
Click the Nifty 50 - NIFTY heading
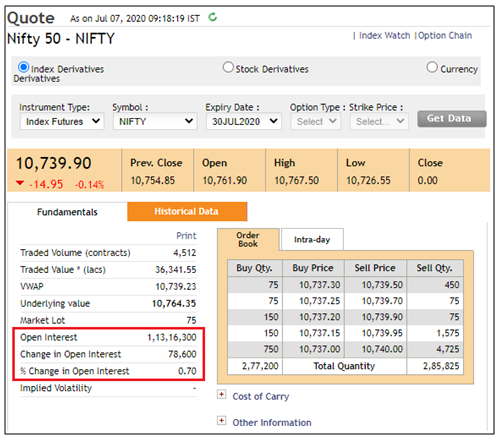(61, 39)
